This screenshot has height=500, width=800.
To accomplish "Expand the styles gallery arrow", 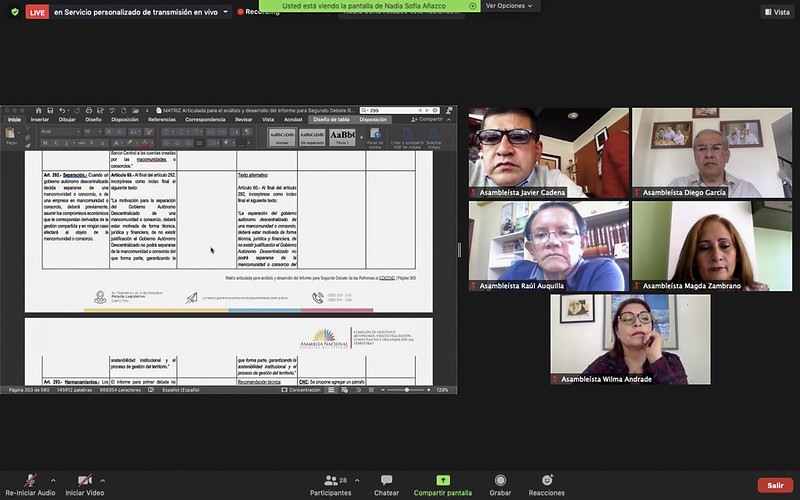I will pyautogui.click(x=361, y=137).
